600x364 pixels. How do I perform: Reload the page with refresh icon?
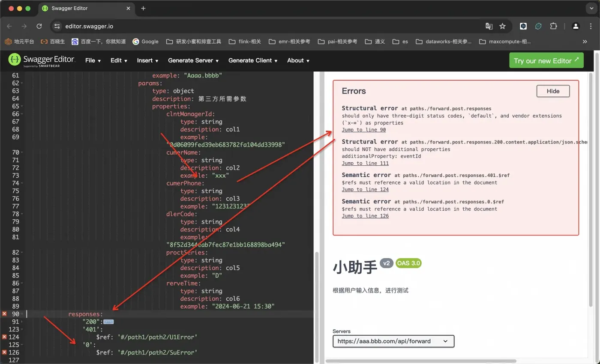click(39, 26)
